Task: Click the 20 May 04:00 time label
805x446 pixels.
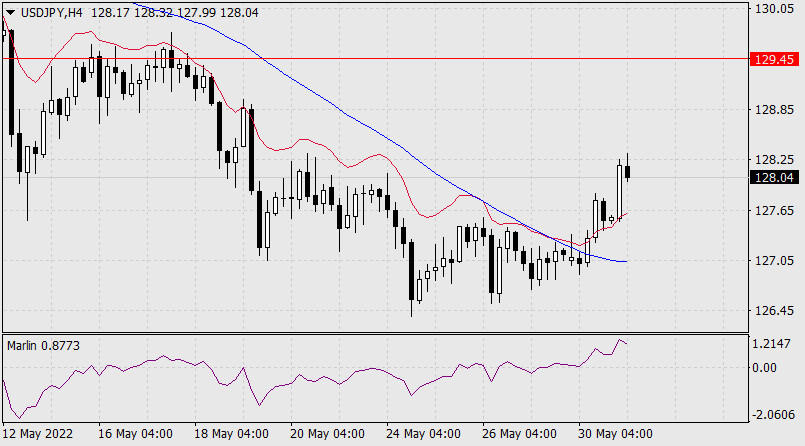Action: (x=327, y=434)
